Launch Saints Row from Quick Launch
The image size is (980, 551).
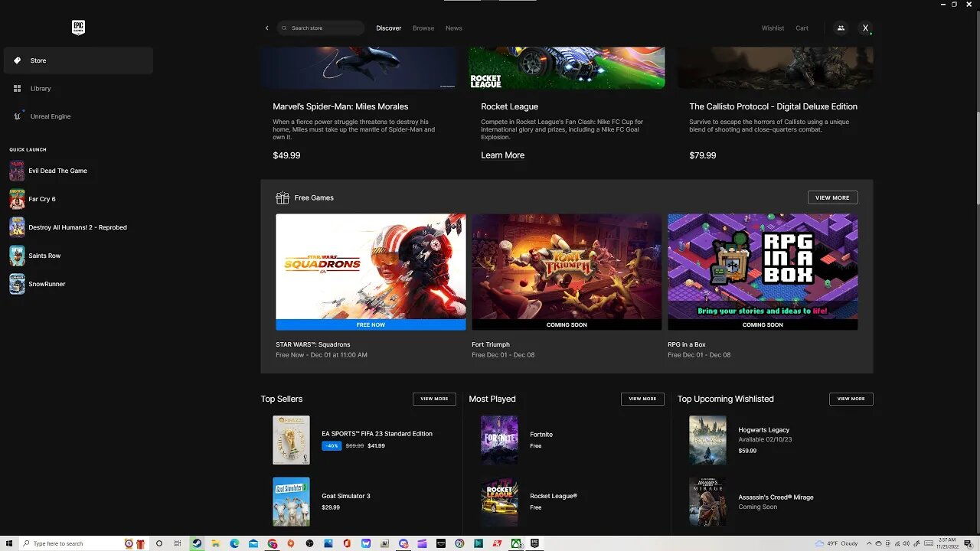pyautogui.click(x=35, y=256)
